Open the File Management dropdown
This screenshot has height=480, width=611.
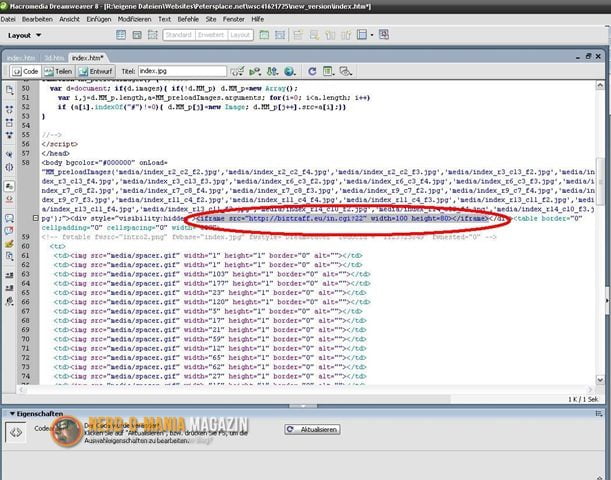click(x=272, y=71)
